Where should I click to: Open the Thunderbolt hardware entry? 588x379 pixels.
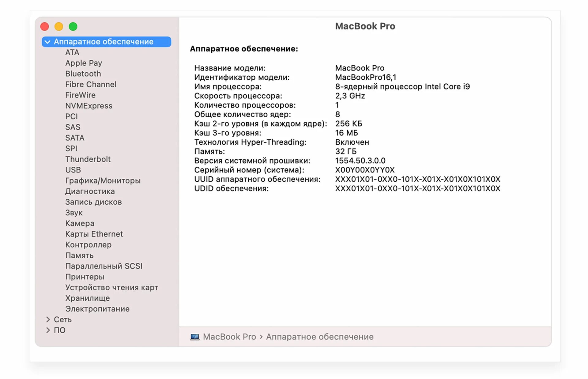click(88, 159)
